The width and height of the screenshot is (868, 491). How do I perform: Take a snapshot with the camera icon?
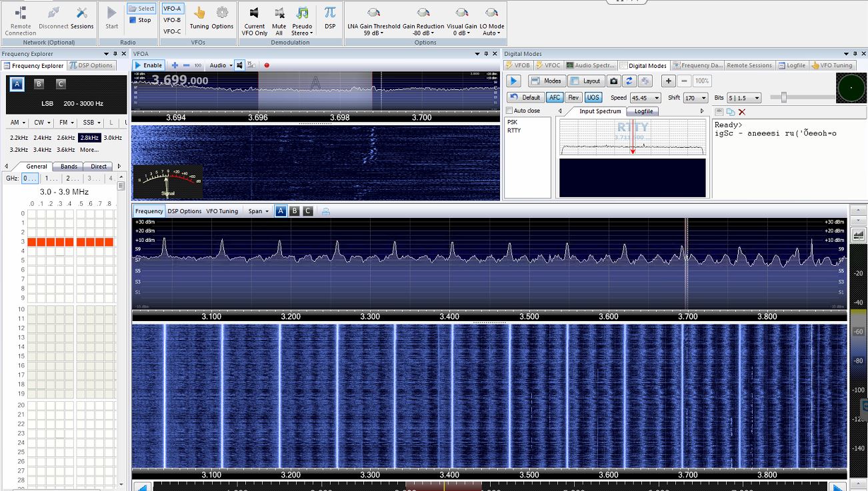(x=613, y=81)
